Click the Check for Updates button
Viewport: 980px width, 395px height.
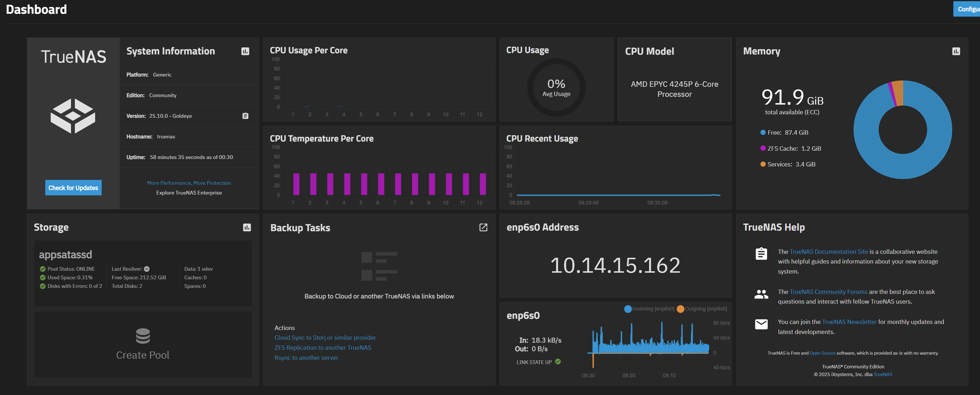tap(73, 188)
